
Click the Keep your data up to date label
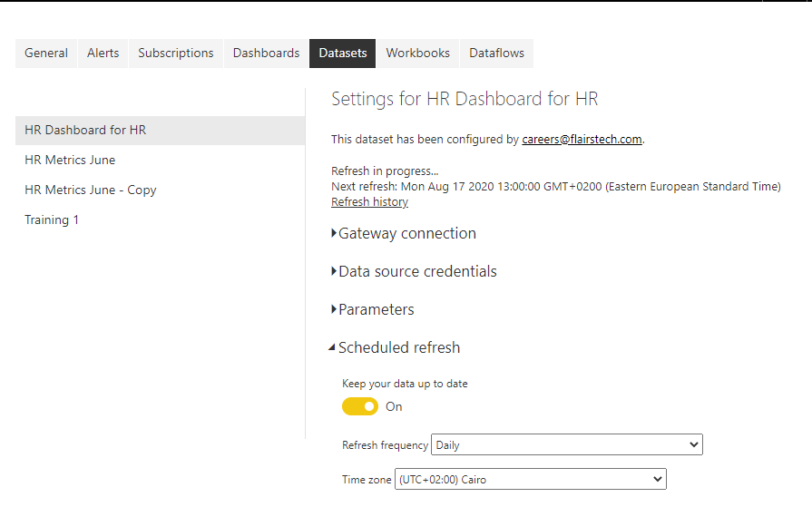405,384
